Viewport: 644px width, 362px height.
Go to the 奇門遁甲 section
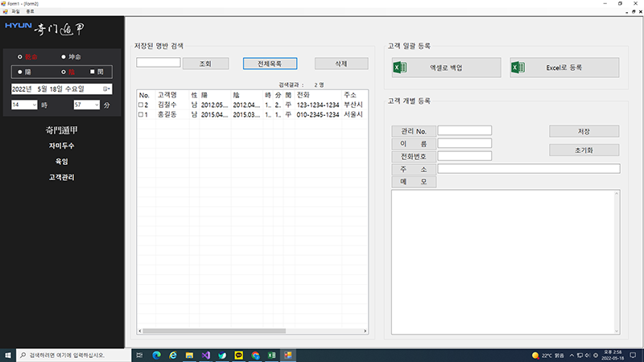(x=62, y=130)
